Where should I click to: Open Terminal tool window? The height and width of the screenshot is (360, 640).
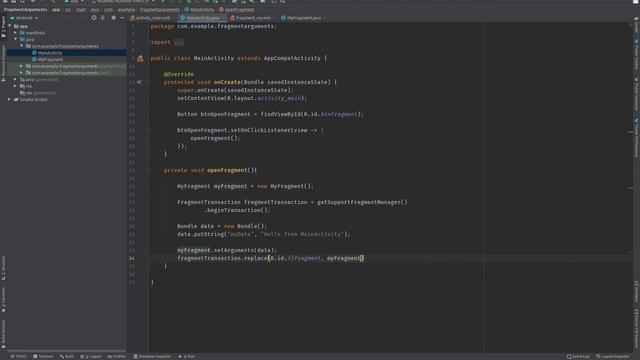pos(43,357)
